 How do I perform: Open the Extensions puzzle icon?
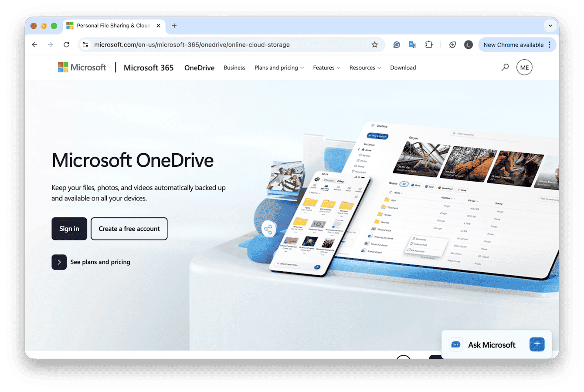tap(429, 44)
